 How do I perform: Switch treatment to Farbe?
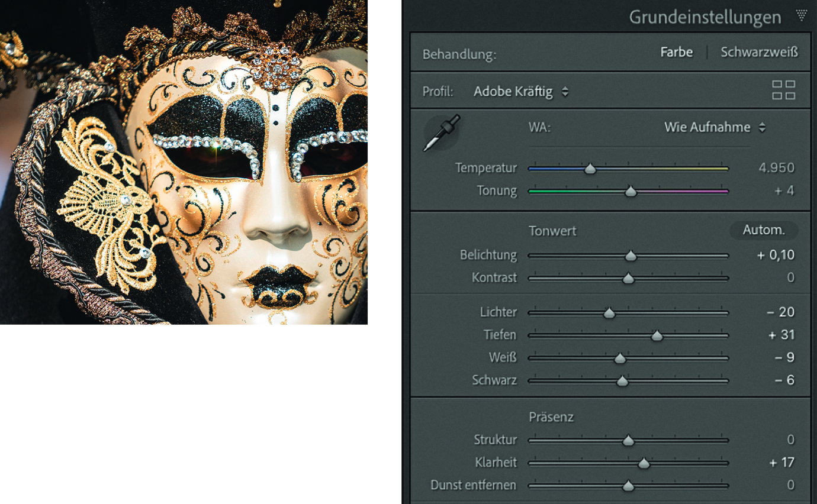click(676, 52)
